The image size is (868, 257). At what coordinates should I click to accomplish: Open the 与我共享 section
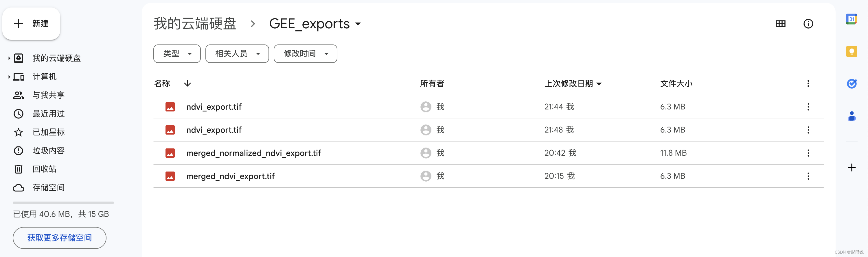(x=49, y=95)
